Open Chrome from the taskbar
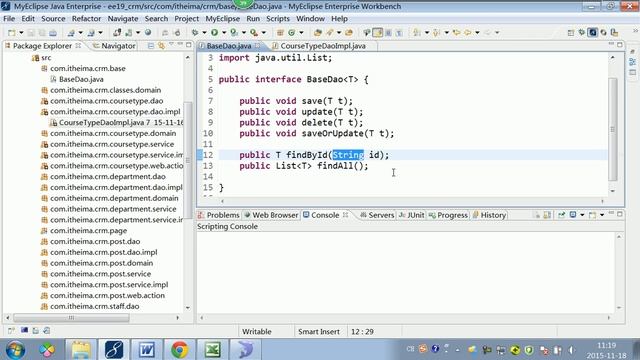The height and width of the screenshot is (360, 640). tap(180, 350)
